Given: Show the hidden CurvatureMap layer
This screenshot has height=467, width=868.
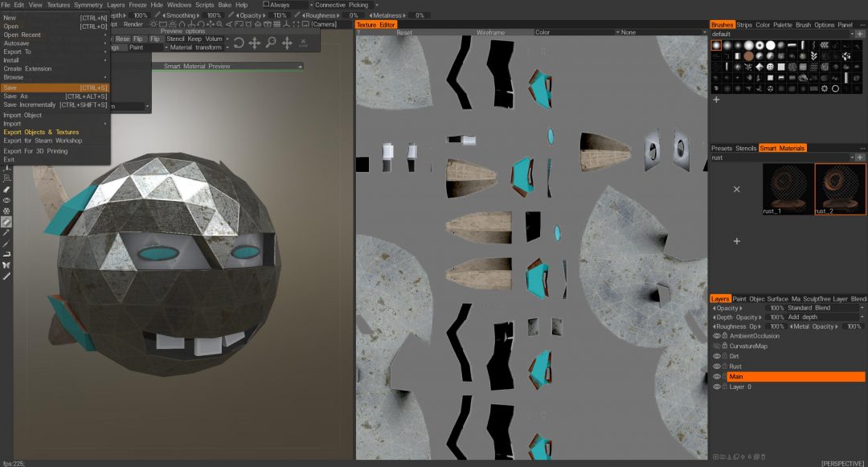Looking at the screenshot, I should click(716, 346).
